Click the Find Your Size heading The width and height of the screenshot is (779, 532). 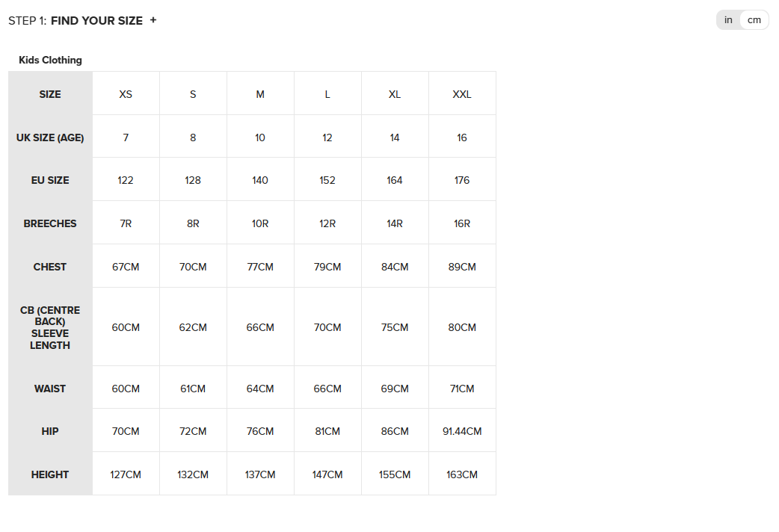point(96,21)
